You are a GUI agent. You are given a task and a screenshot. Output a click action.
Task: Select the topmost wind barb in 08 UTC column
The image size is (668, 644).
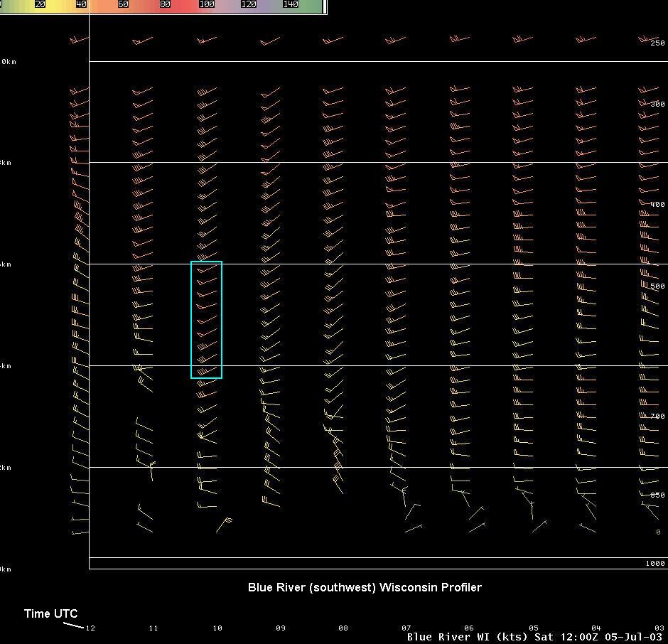point(333,41)
